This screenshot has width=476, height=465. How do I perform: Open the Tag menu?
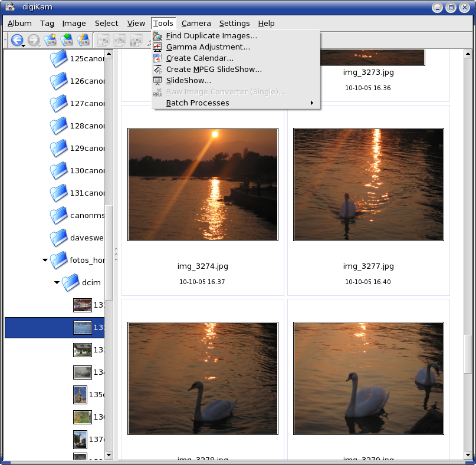point(47,24)
